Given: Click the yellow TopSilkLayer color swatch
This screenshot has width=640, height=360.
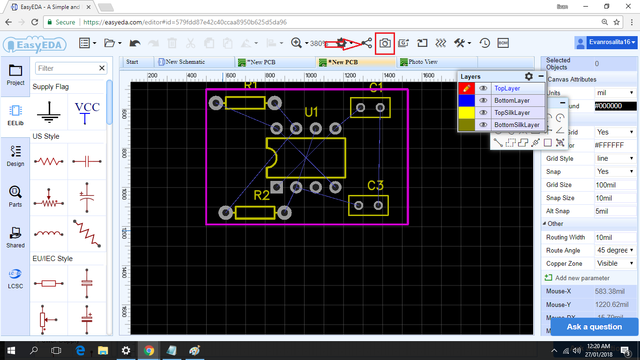Looking at the screenshot, I should click(467, 113).
